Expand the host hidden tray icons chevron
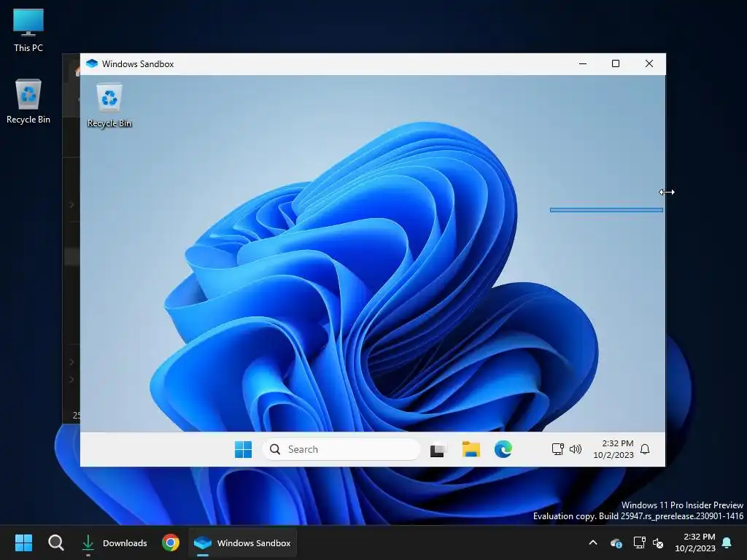This screenshot has height=560, width=747. coord(593,542)
